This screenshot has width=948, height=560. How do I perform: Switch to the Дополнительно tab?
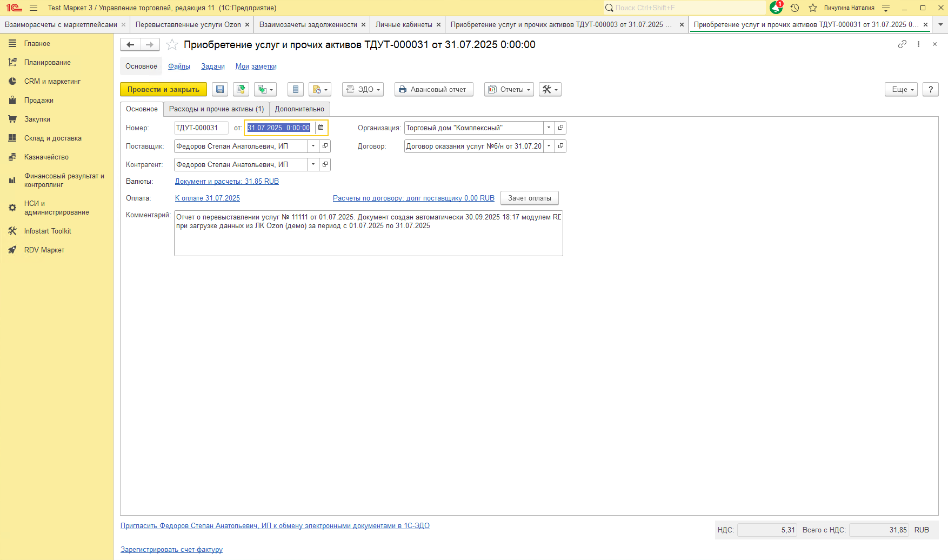coord(299,109)
